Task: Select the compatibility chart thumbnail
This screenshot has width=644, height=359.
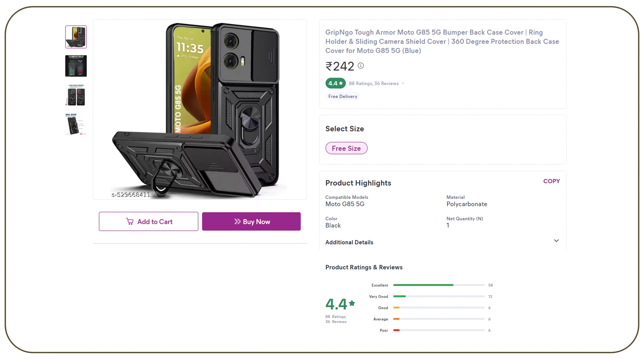Action: pos(75,66)
